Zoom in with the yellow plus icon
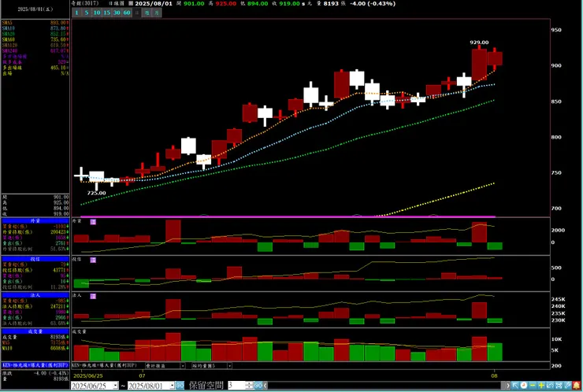This screenshot has width=583, height=392. click(541, 386)
